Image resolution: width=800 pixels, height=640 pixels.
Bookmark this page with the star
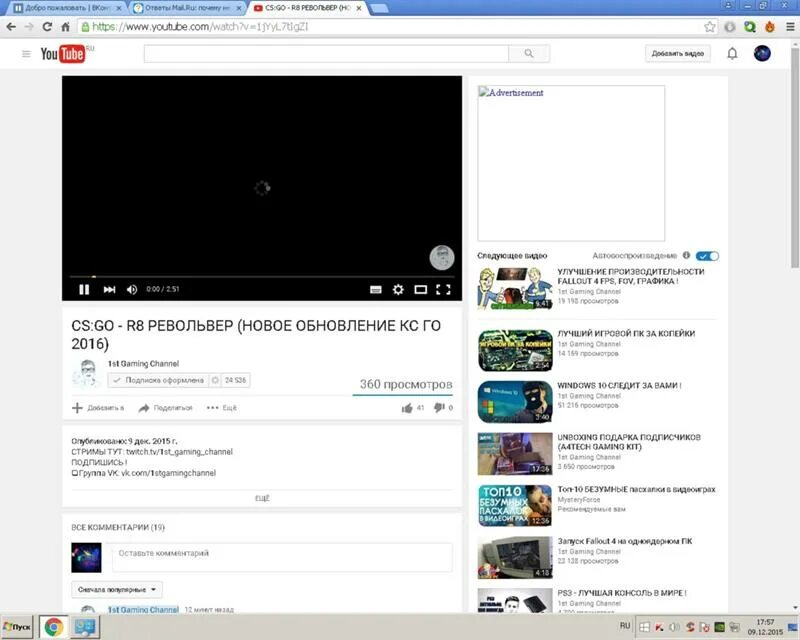[x=709, y=27]
